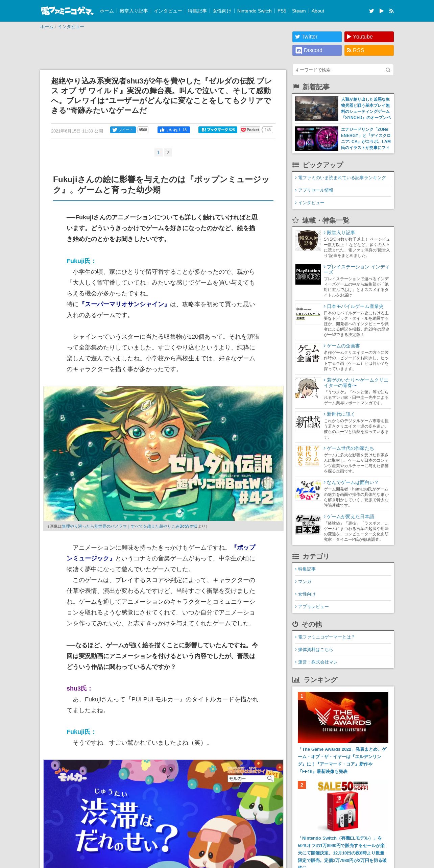
Task: Open the ZONe ENERGY collab article thumbnail
Action: (x=317, y=139)
